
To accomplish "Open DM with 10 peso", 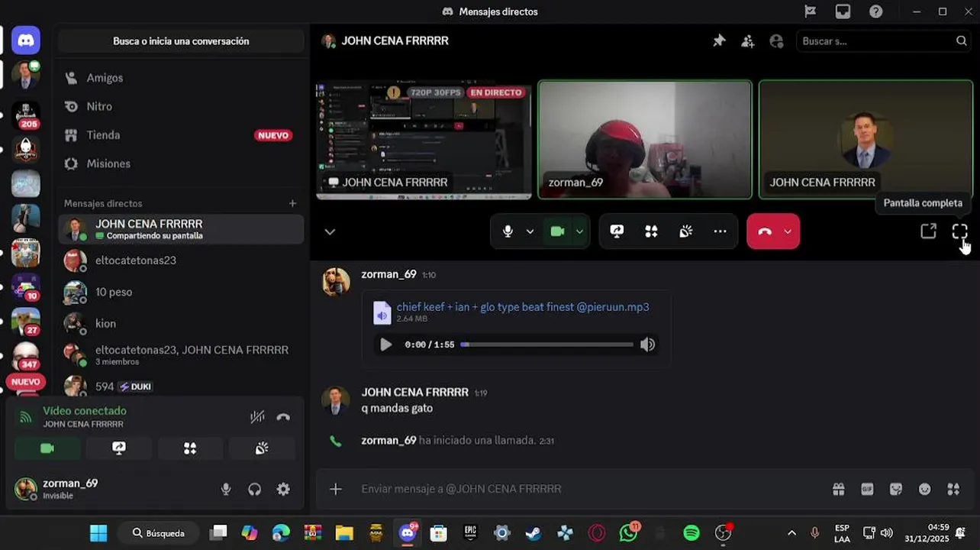I will (x=181, y=292).
